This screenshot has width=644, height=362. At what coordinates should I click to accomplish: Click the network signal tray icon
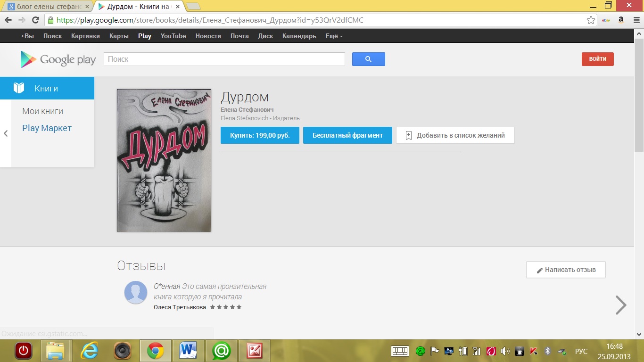click(x=476, y=351)
